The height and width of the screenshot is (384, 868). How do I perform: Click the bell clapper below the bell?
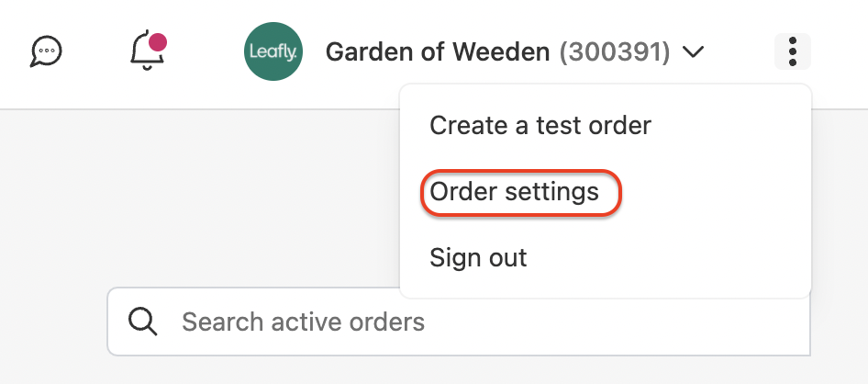point(146,68)
